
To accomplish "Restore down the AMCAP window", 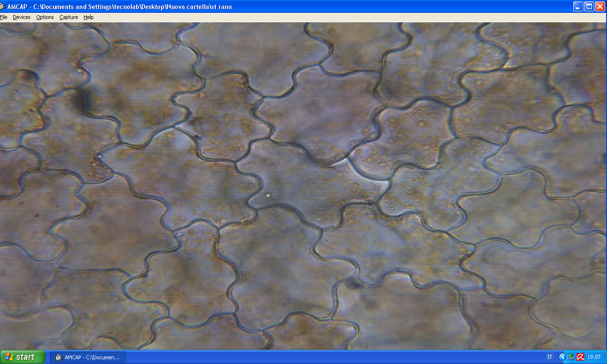I will click(x=589, y=6).
